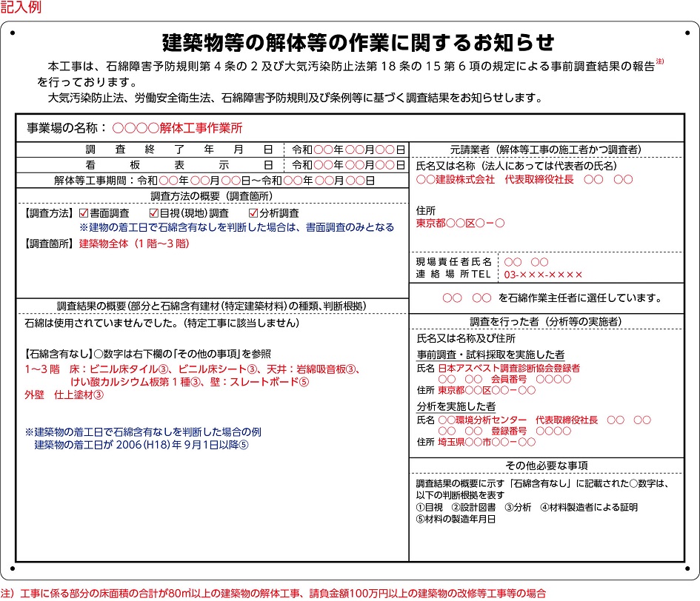The image size is (700, 601).
Task: Click the 元請業者 address starting 東京都 under 〇〇建設株式会社
Action: click(x=460, y=223)
